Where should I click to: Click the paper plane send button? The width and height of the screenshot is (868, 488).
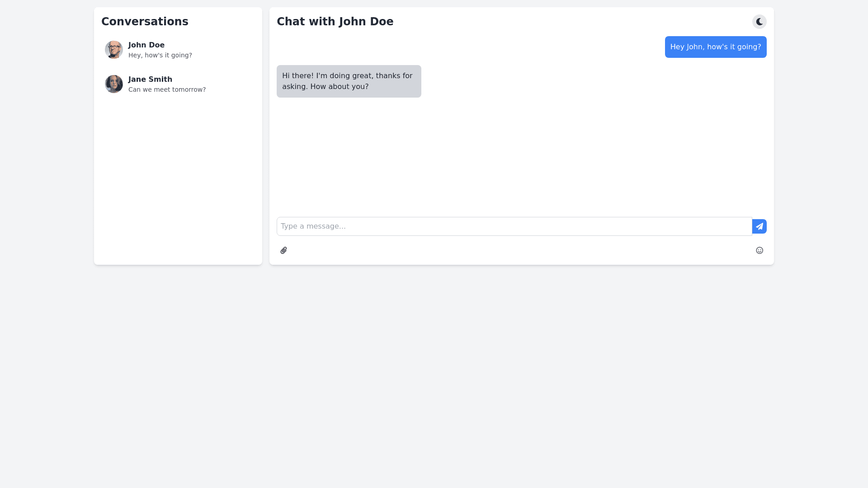pyautogui.click(x=759, y=226)
